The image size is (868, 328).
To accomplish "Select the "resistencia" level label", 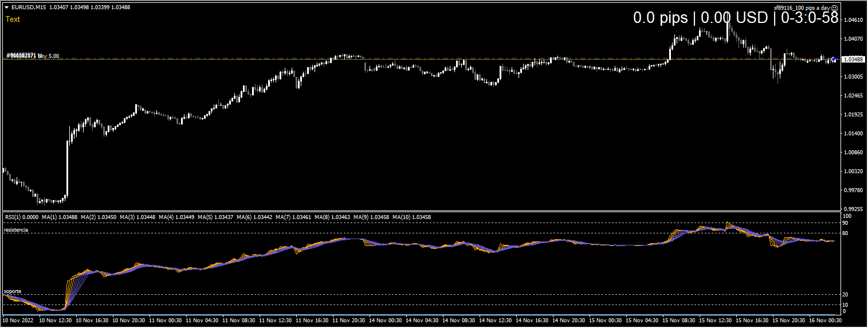I will (16, 230).
